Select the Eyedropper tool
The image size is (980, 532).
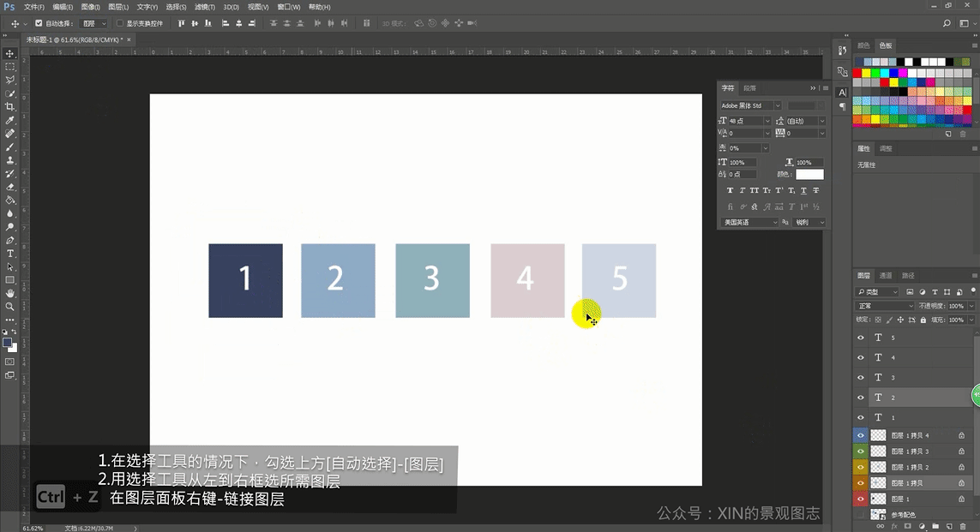pos(10,120)
